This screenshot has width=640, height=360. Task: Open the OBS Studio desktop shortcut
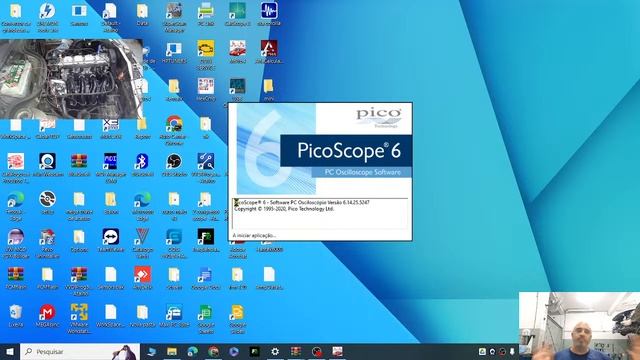174,162
